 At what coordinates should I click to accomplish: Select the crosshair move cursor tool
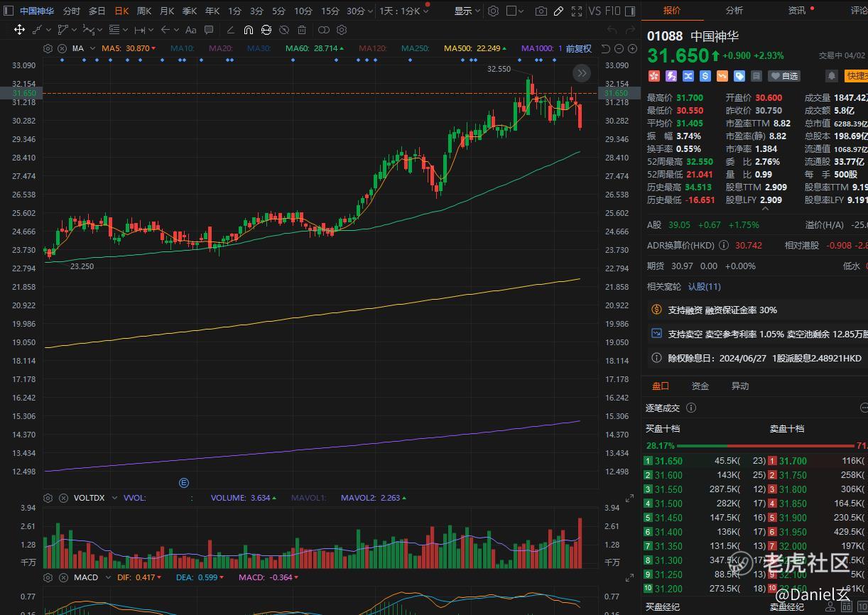tap(19, 30)
